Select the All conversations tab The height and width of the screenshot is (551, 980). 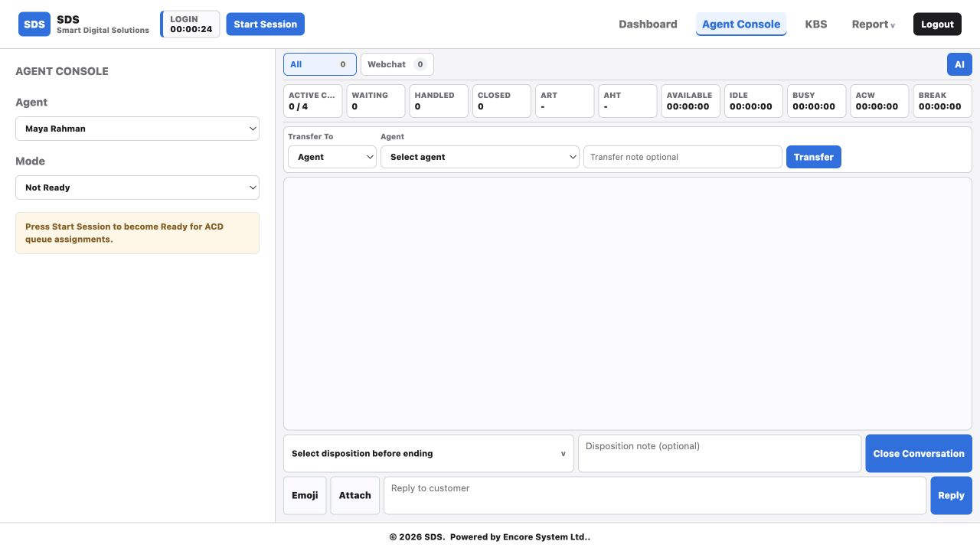point(320,64)
